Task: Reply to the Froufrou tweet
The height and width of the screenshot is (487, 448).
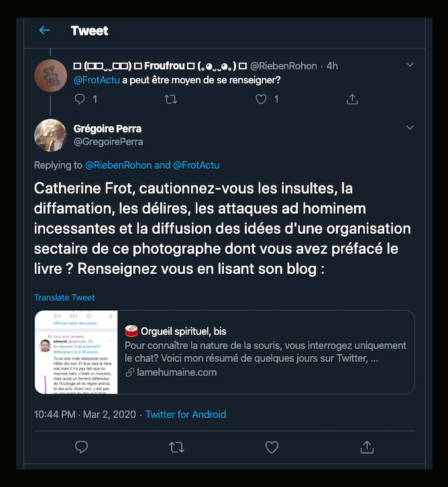Action: (x=80, y=99)
